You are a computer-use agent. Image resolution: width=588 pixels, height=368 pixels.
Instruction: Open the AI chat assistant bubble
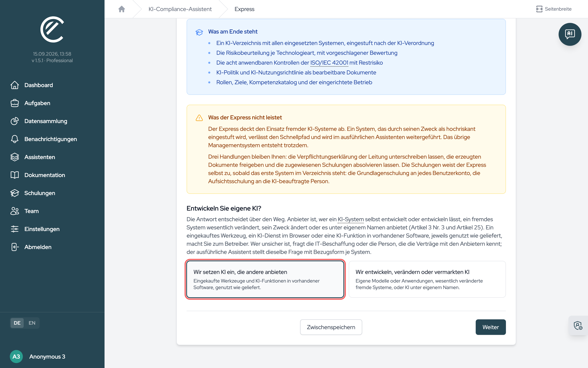click(570, 34)
